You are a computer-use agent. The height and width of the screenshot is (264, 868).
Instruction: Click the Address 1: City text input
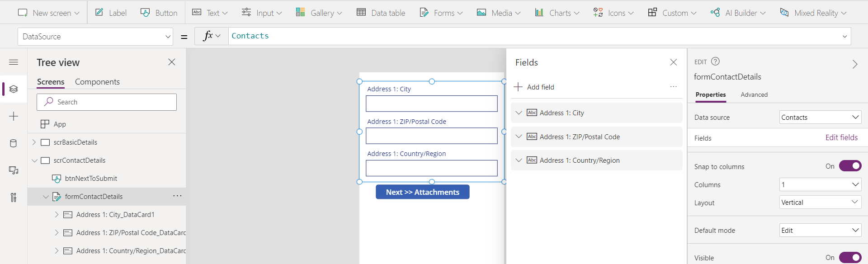(x=432, y=104)
